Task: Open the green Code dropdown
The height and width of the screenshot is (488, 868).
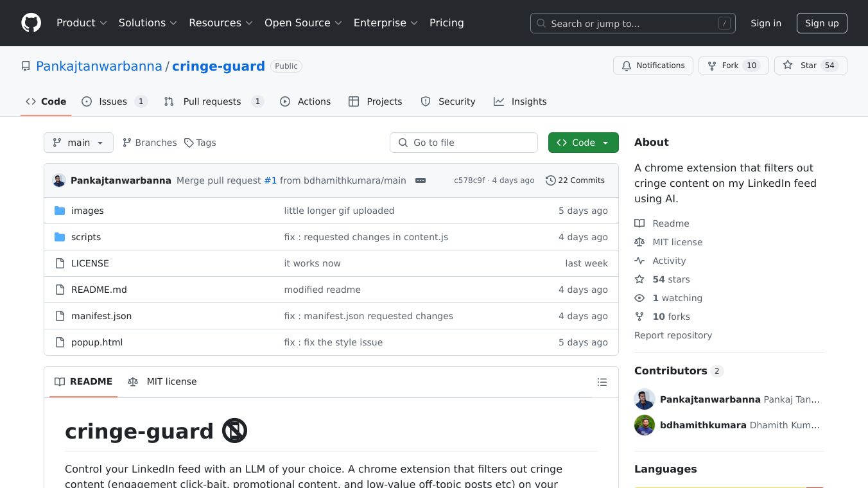Action: (x=583, y=143)
